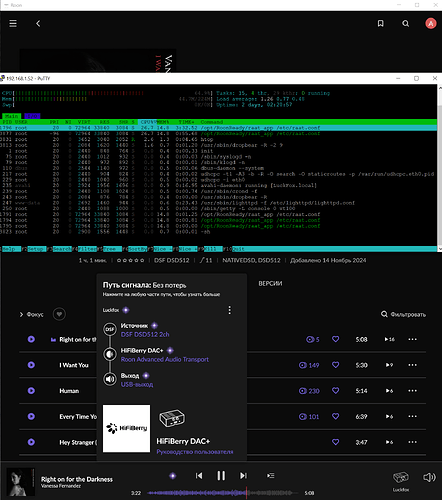Viewport: 442px width, 500px height.
Task: Seek within the waveform progress bar
Action: click(223, 493)
